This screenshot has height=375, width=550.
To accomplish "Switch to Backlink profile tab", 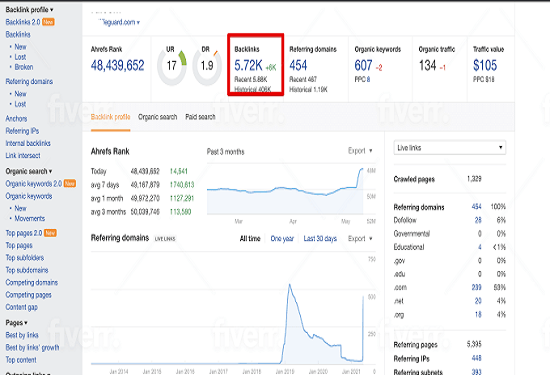I will [110, 117].
